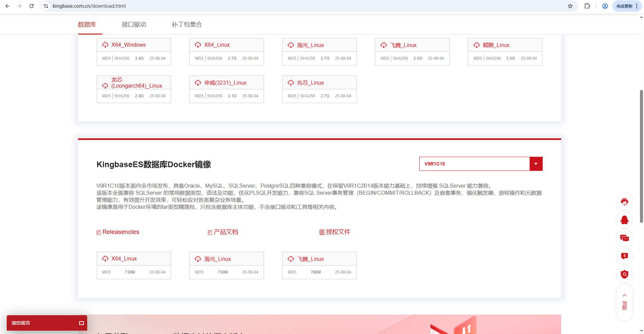Viewport: 644px width, 334px height.
Task: Click the 请您留言 message bar label
Action: coord(21,323)
